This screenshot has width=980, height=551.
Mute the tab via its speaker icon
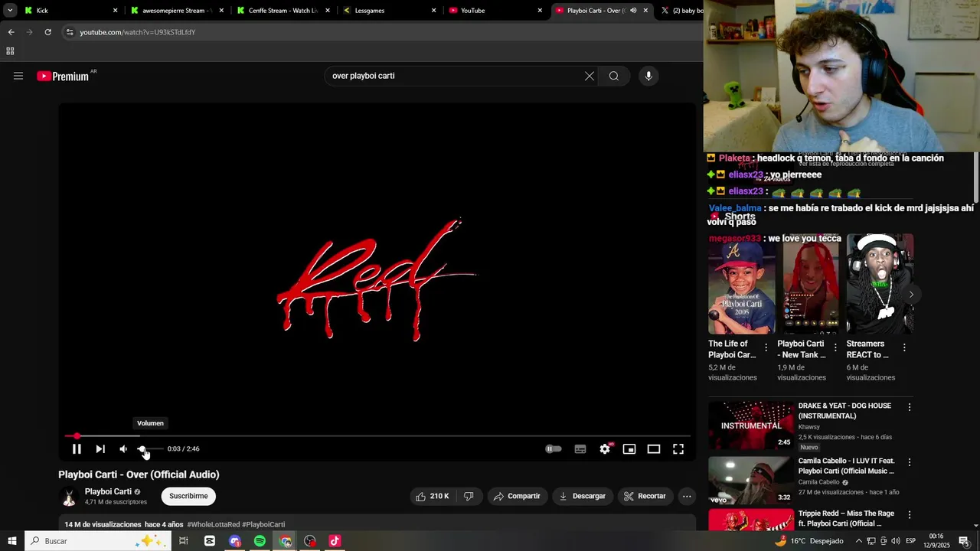click(x=633, y=11)
